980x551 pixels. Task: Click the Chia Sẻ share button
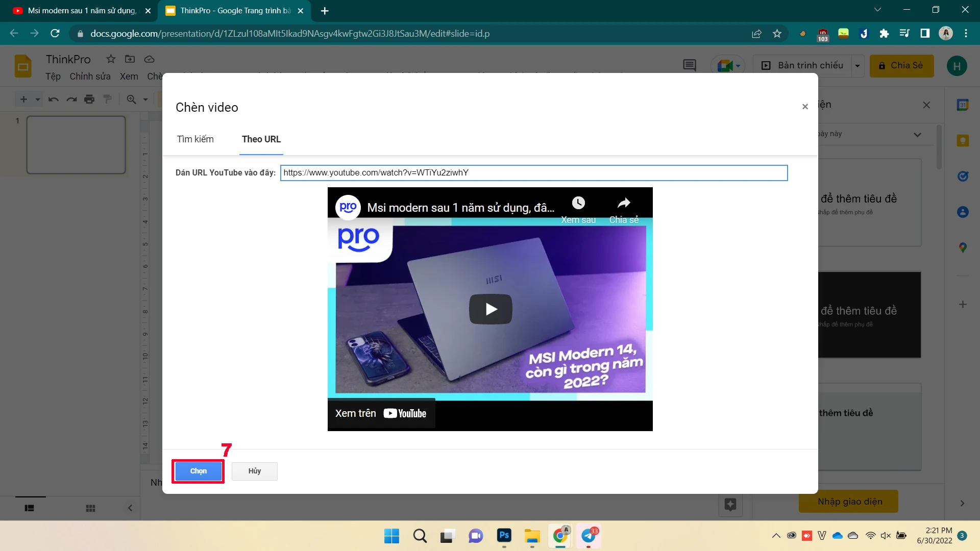pos(901,65)
